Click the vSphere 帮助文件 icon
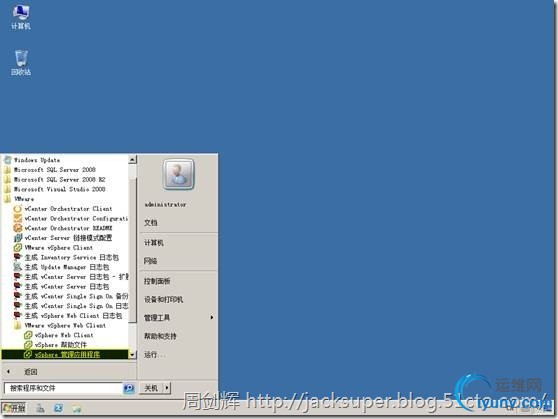558x419 pixels. [x=28, y=345]
